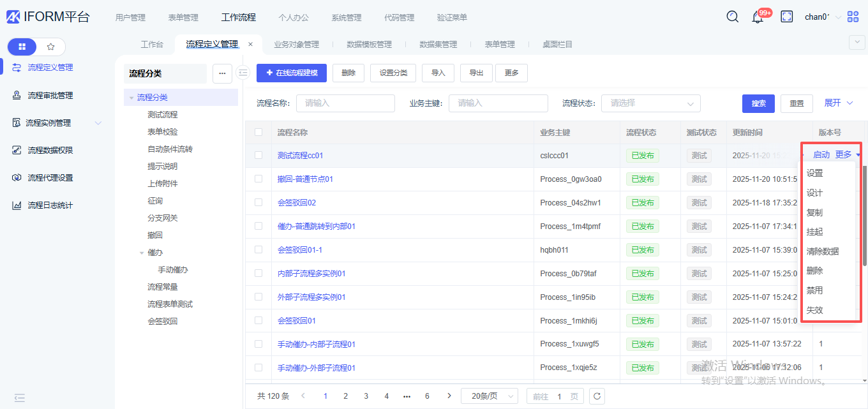
Task: Choose 挂起 from the context menu
Action: [814, 232]
